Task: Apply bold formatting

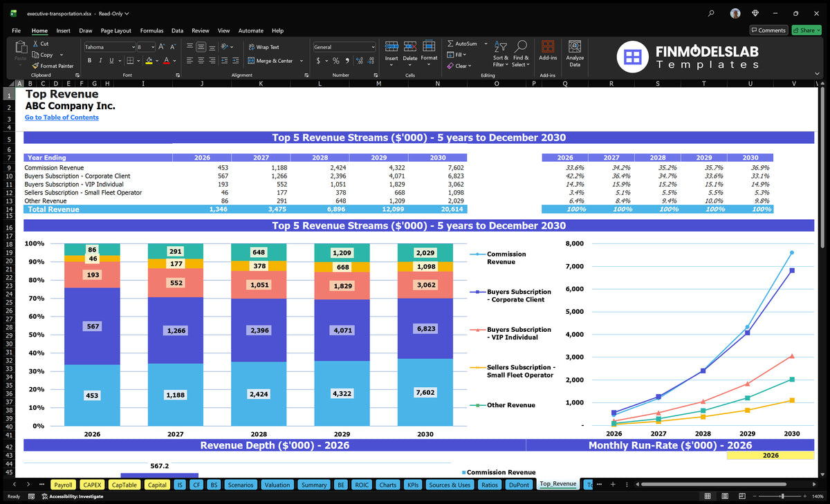Action: pyautogui.click(x=89, y=61)
